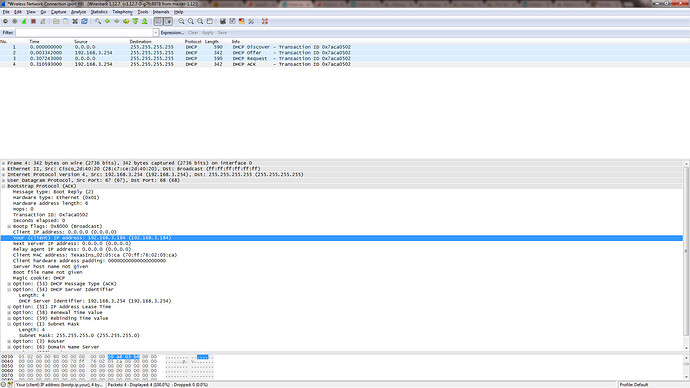The image size is (690, 388).
Task: Toggle auto scroll in live capture
Action: (168, 21)
